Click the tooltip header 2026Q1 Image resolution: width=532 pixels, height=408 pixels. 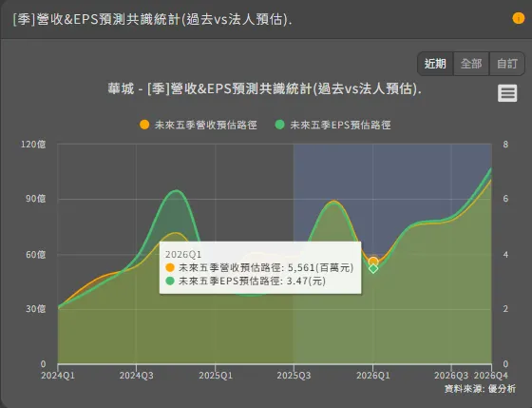(x=183, y=255)
